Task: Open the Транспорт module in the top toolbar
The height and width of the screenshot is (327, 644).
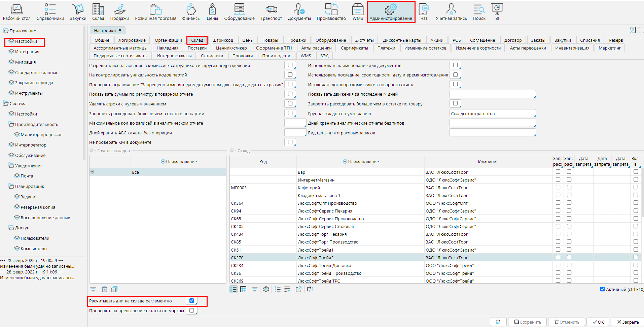Action: point(271,12)
